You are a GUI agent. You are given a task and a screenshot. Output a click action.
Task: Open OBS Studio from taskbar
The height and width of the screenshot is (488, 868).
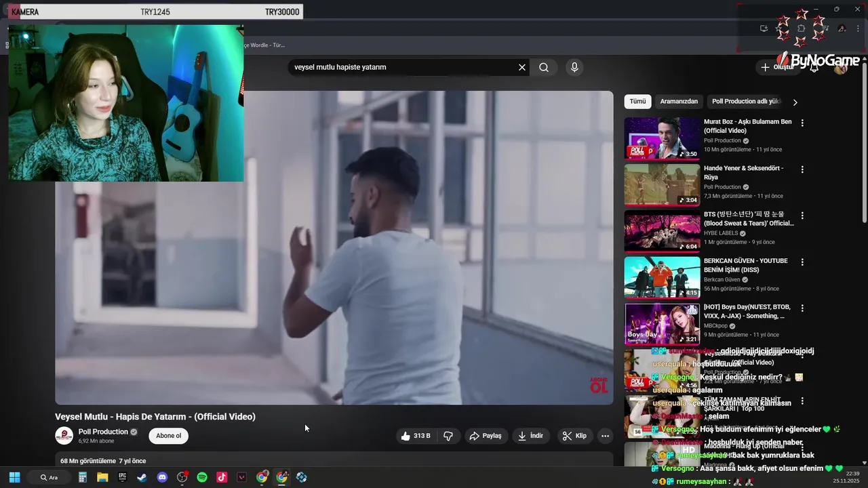[x=182, y=477]
